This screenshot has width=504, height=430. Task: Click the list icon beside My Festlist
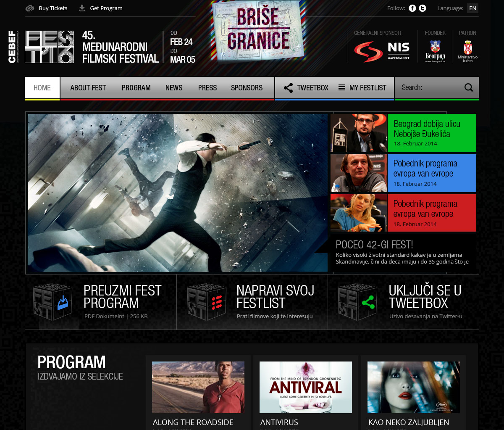[x=342, y=87]
